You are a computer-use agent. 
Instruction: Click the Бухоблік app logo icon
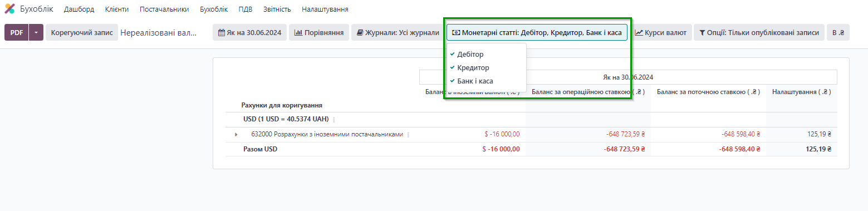9,9
